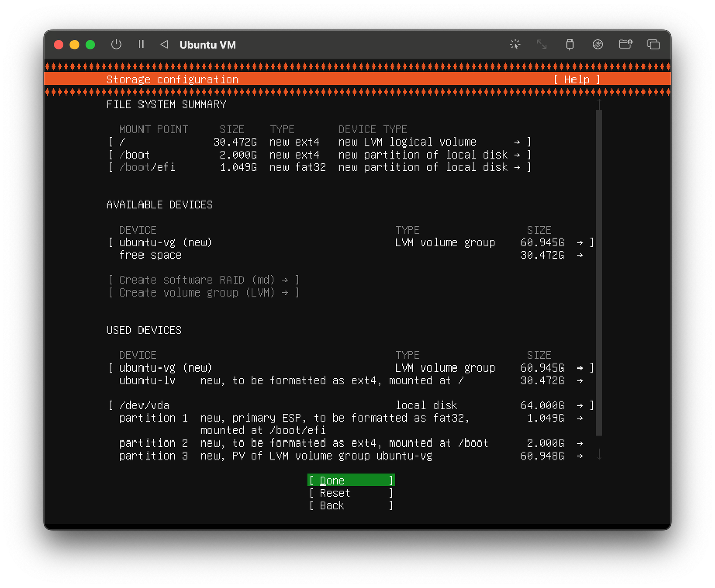Click the scrollbar down arrow
This screenshot has height=588, width=715.
point(599,455)
